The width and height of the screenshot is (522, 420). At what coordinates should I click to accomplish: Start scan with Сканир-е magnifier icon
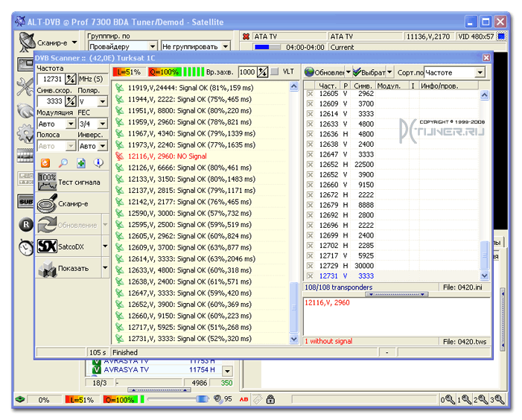coord(47,203)
